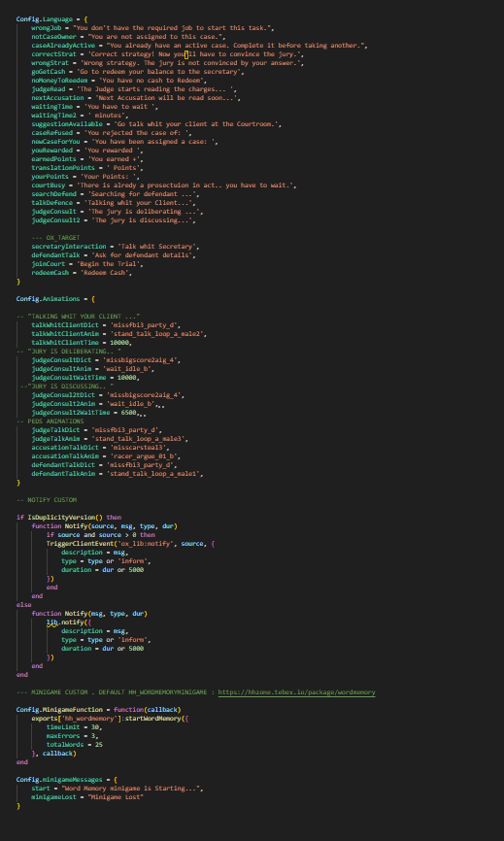Screen dimensions: 504x841
Task: Click the judgeConsult2 discussing line
Action: [x=114, y=220]
